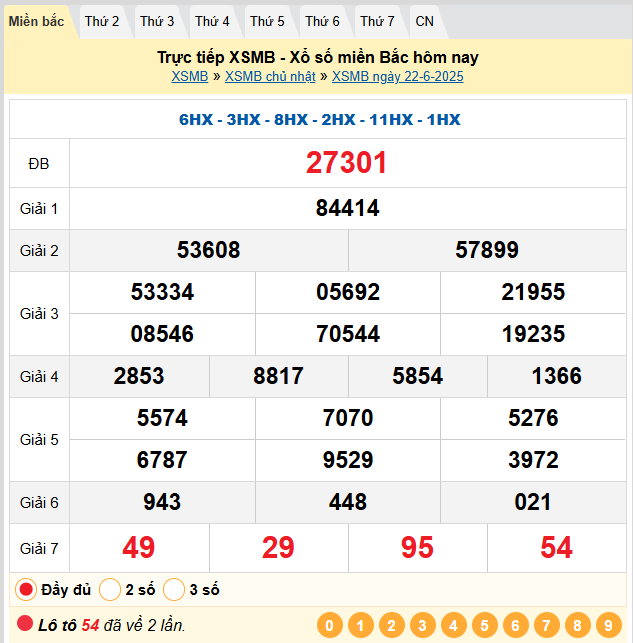This screenshot has width=633, height=643.
Task: Follow the XSMB breadcrumb link
Action: pos(190,76)
